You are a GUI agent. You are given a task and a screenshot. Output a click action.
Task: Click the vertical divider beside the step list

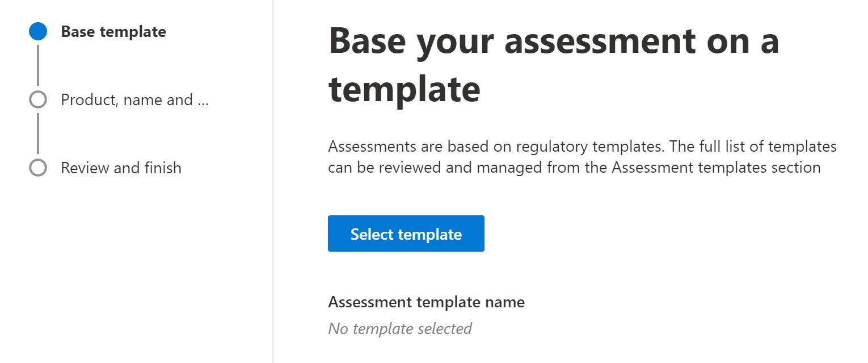(x=273, y=182)
